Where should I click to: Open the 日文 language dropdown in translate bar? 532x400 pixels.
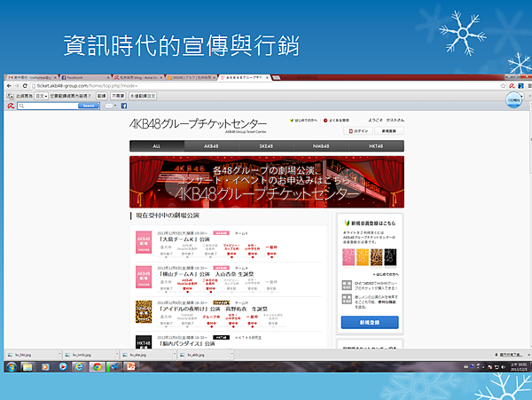coord(42,96)
